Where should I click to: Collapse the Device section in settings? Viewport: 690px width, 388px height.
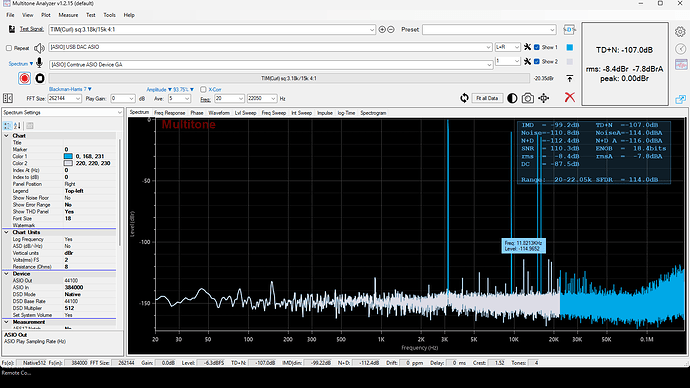click(x=7, y=274)
